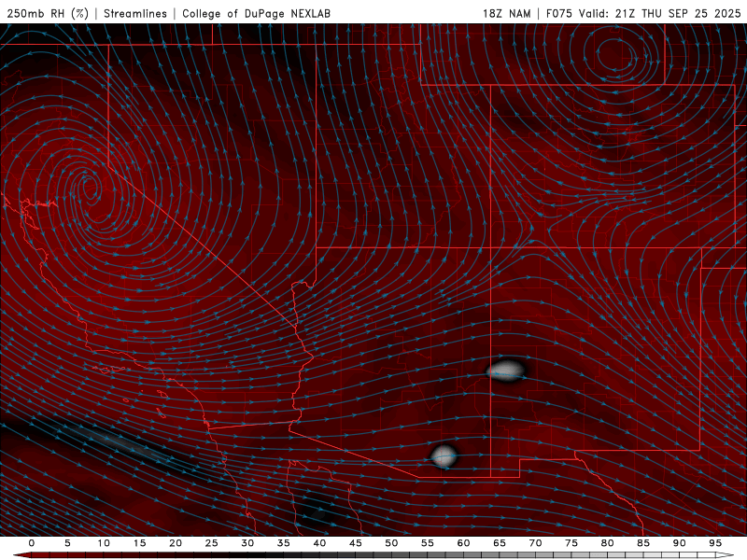Click the "30" label on the color scale
Image resolution: width=747 pixels, height=560 pixels.
[x=247, y=543]
